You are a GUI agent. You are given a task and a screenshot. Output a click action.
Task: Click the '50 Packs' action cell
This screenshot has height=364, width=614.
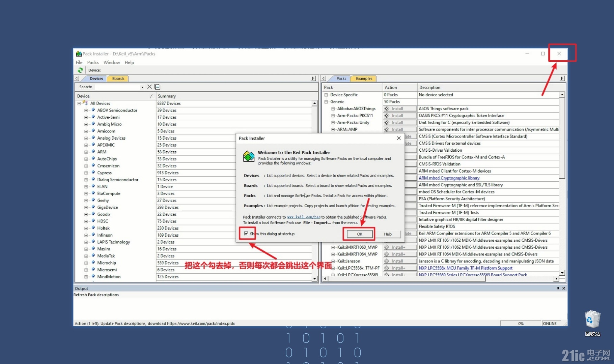tap(392, 101)
